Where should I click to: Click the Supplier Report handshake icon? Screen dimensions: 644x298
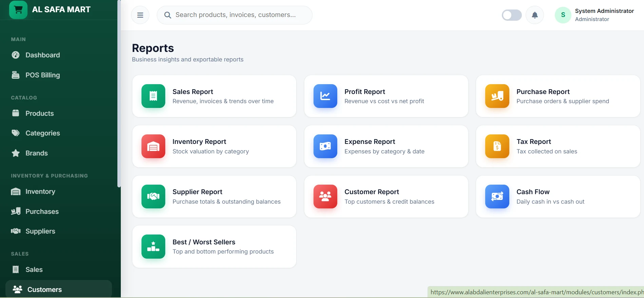[153, 197]
